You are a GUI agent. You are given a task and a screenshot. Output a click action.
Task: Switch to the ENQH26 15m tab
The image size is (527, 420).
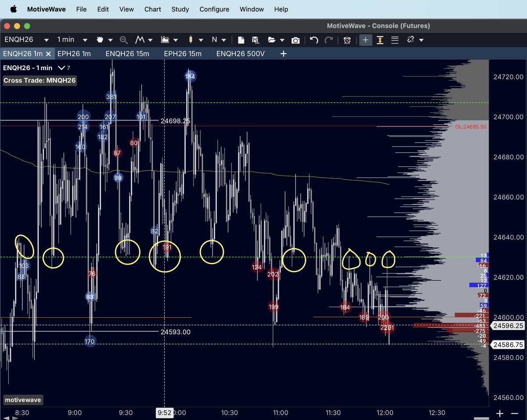point(127,54)
